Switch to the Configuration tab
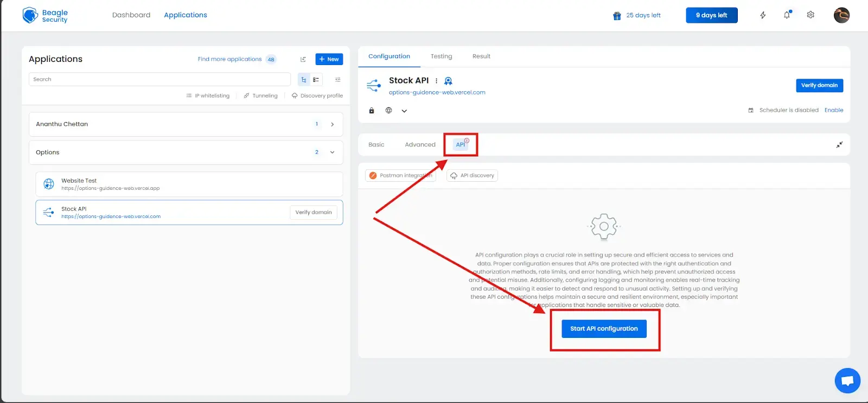 click(389, 56)
